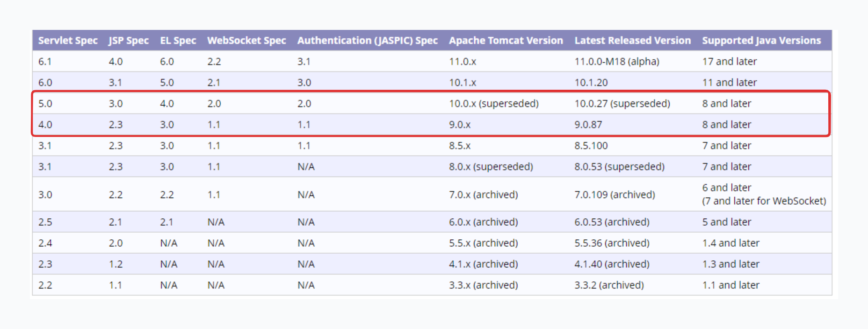Select the 3.3.x (archived) cell
Image resolution: width=868 pixels, height=329 pixels.
pyautogui.click(x=484, y=285)
